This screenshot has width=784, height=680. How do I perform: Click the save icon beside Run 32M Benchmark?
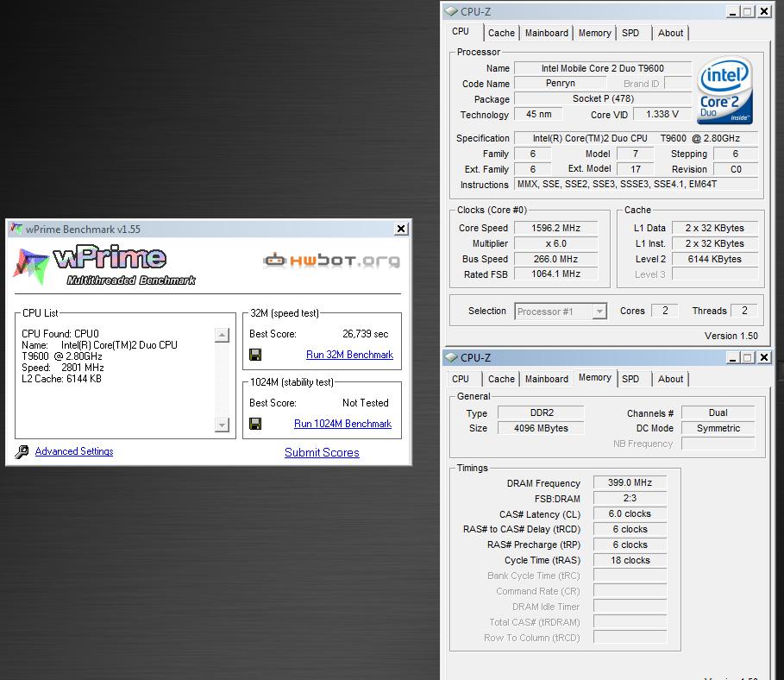click(255, 355)
